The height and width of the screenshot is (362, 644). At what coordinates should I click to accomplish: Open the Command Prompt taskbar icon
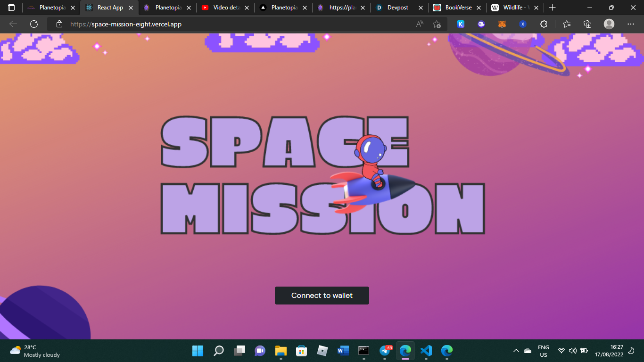363,351
